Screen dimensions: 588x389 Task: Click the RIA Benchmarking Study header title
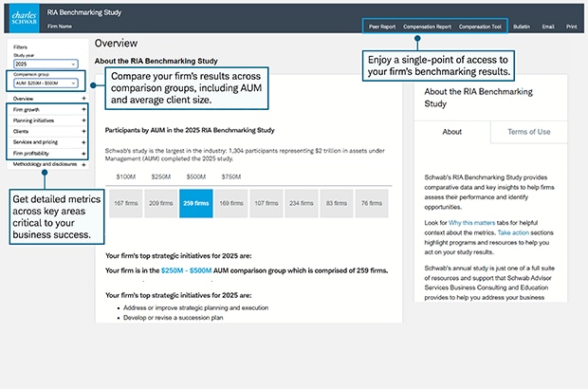[x=84, y=12]
